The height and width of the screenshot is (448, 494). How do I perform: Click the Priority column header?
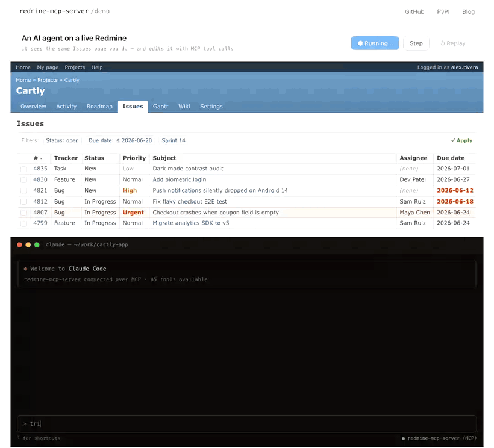[x=134, y=158]
